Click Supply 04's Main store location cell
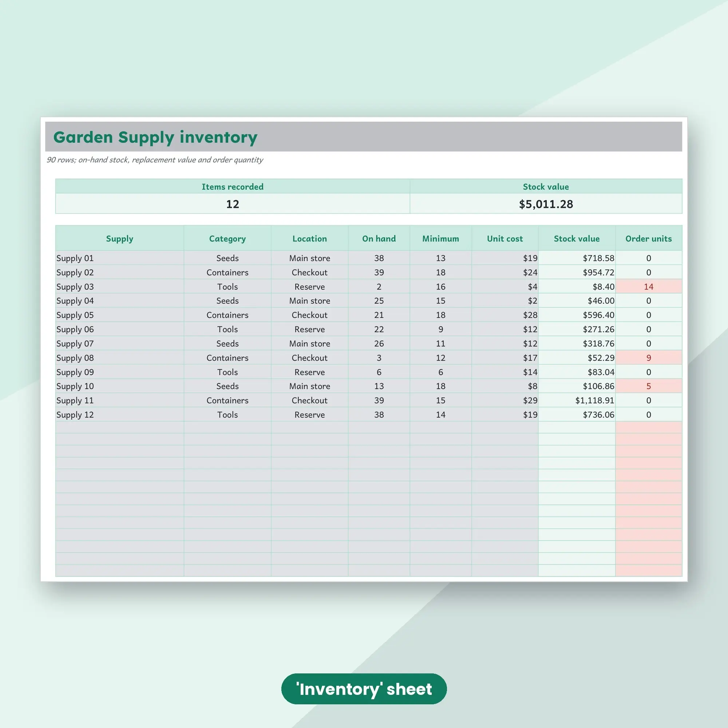 click(309, 301)
